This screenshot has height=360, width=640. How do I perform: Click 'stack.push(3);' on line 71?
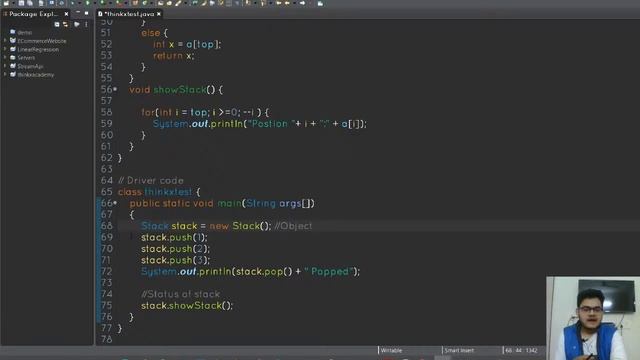[x=176, y=260]
